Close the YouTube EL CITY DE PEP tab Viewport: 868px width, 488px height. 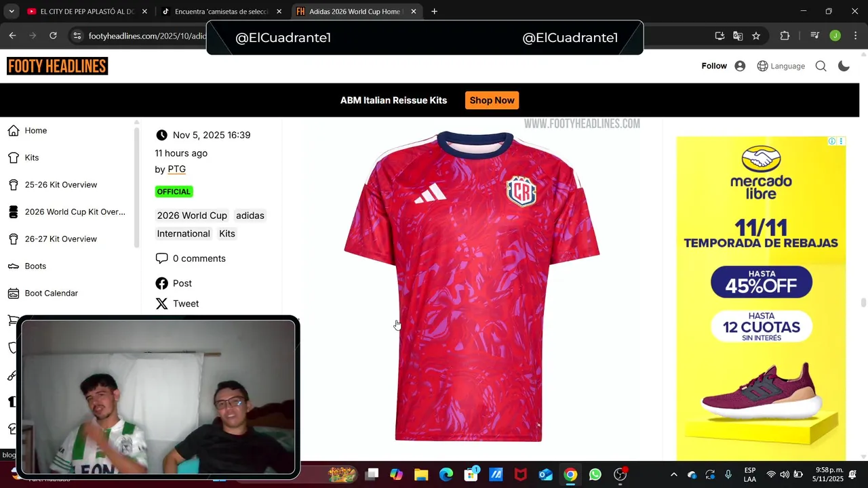point(144,12)
